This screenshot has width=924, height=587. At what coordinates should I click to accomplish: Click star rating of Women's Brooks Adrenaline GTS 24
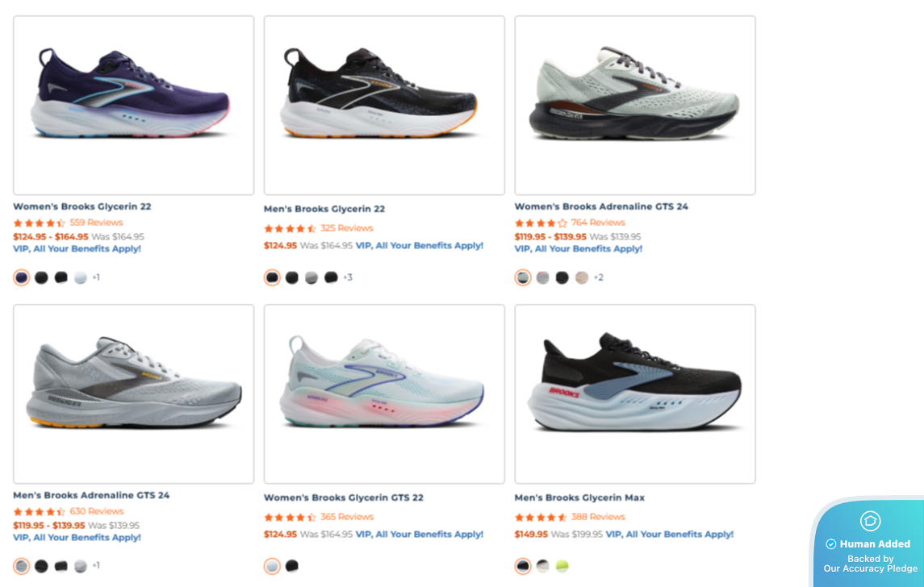point(541,223)
